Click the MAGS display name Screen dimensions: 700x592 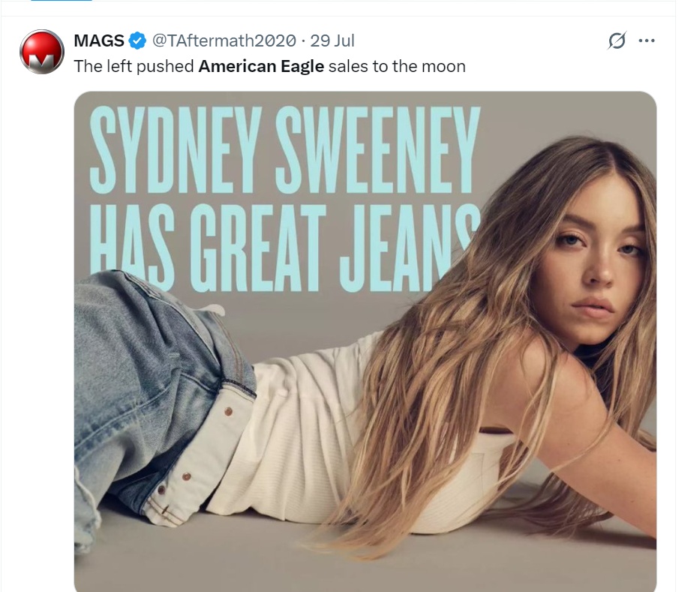[x=99, y=41]
